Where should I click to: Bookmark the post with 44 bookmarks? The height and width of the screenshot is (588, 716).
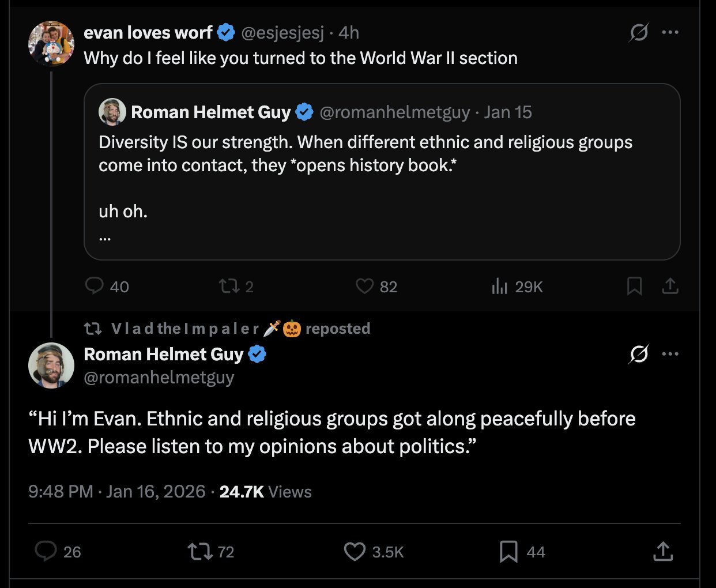[508, 552]
